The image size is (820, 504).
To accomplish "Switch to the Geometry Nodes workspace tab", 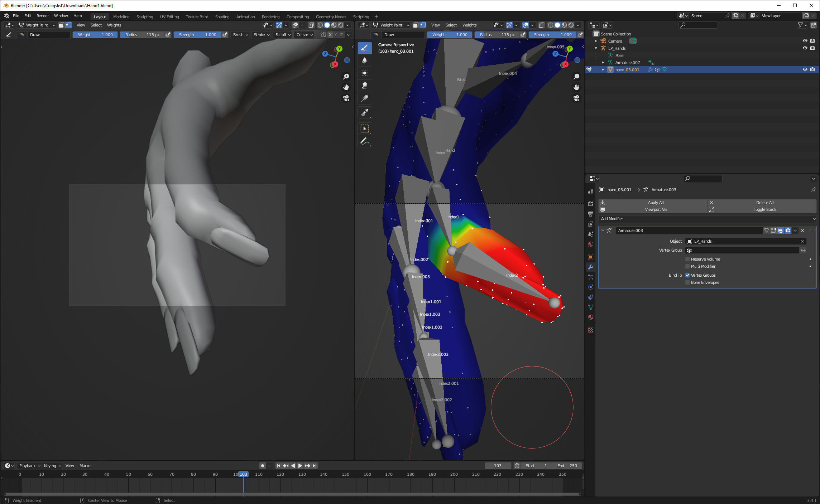I will pos(331,17).
